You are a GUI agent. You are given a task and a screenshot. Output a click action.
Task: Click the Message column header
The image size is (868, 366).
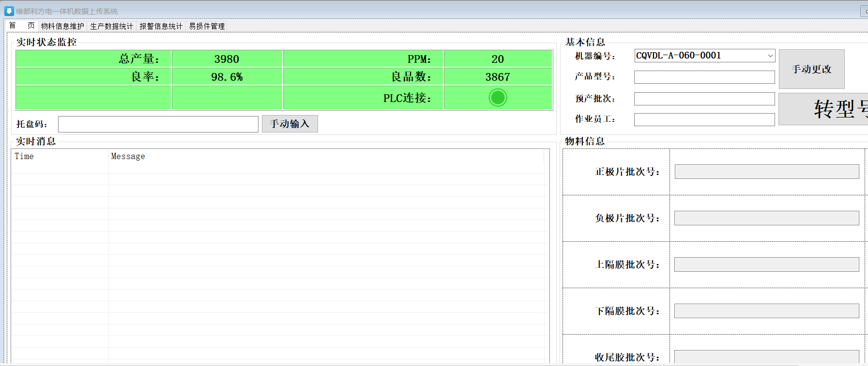[x=326, y=156]
